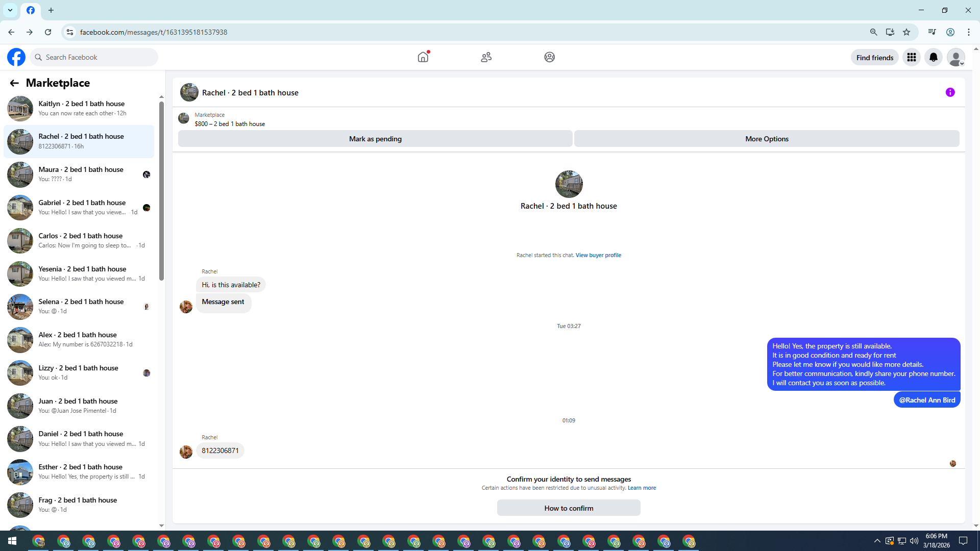Open the Friends icon in top navigation
Screen dimensions: 980x551
pos(486,57)
